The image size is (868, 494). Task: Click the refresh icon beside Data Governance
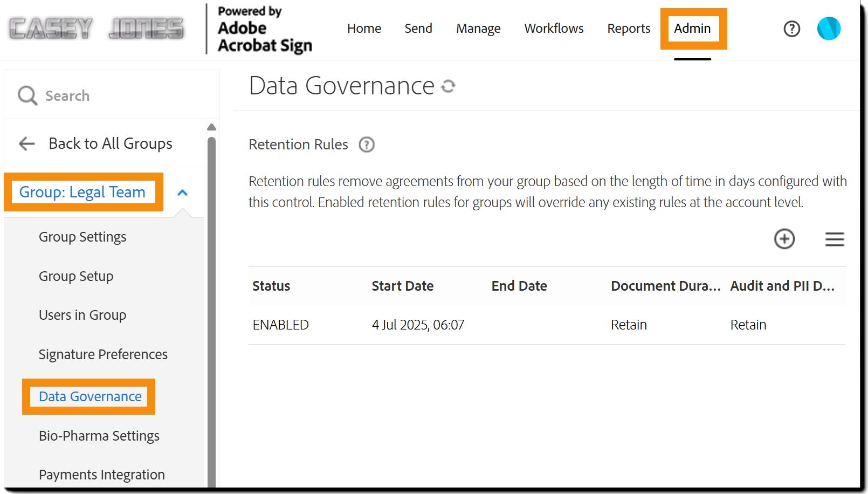tap(449, 86)
